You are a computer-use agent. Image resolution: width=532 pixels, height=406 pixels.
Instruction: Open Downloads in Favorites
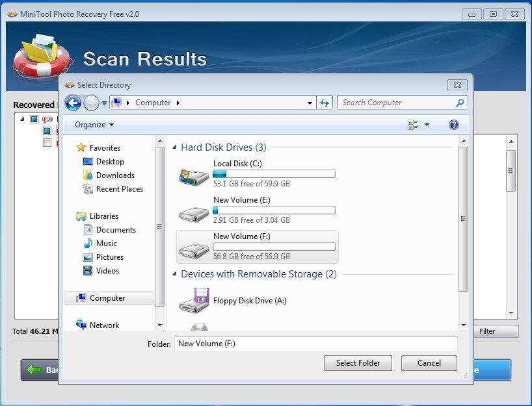click(x=115, y=175)
